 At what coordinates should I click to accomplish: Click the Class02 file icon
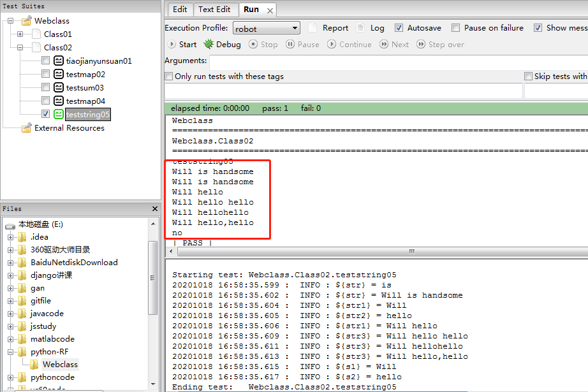click(x=36, y=48)
